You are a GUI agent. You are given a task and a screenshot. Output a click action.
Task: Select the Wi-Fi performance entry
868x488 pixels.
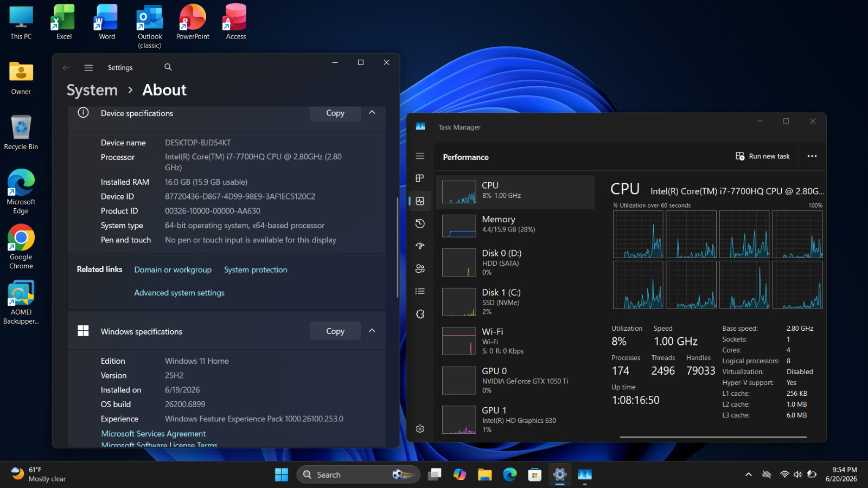515,341
